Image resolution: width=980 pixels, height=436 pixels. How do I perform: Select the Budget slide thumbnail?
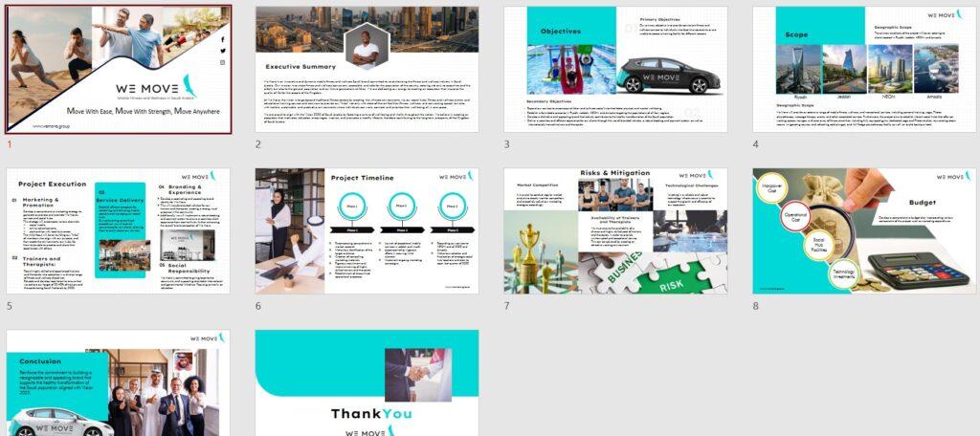click(864, 231)
